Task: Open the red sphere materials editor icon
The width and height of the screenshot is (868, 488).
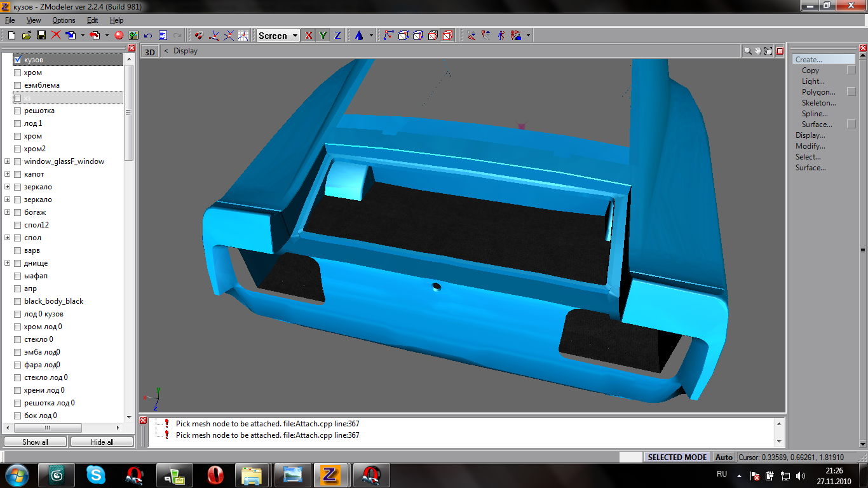Action: tap(119, 36)
